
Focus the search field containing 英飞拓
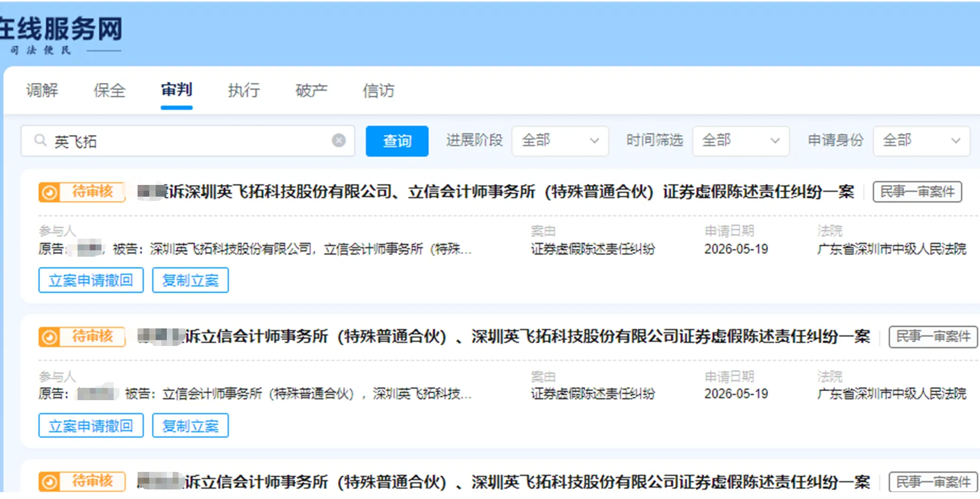coord(188,141)
